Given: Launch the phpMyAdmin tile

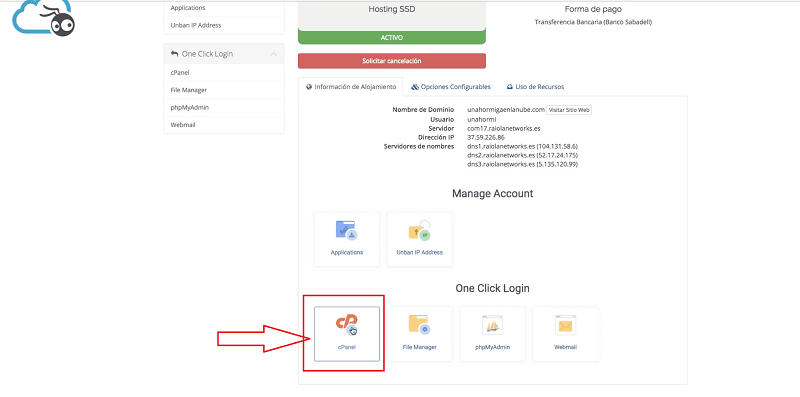Looking at the screenshot, I should pyautogui.click(x=492, y=334).
